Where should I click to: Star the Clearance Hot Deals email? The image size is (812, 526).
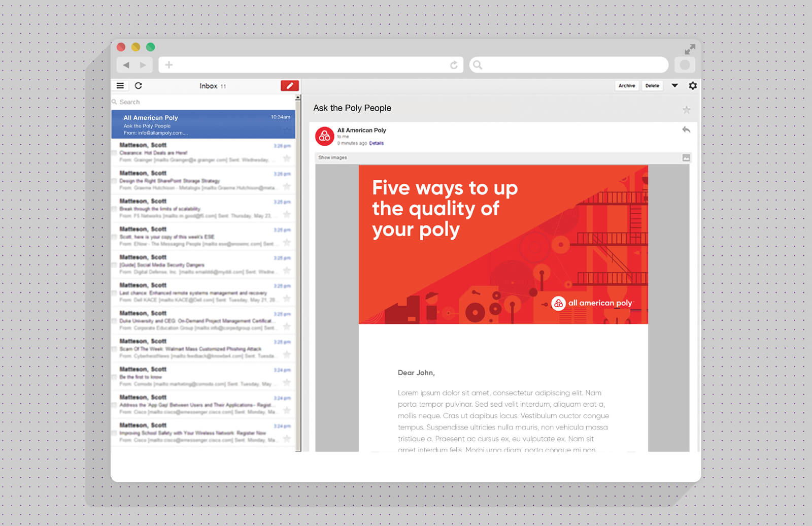[x=287, y=159]
